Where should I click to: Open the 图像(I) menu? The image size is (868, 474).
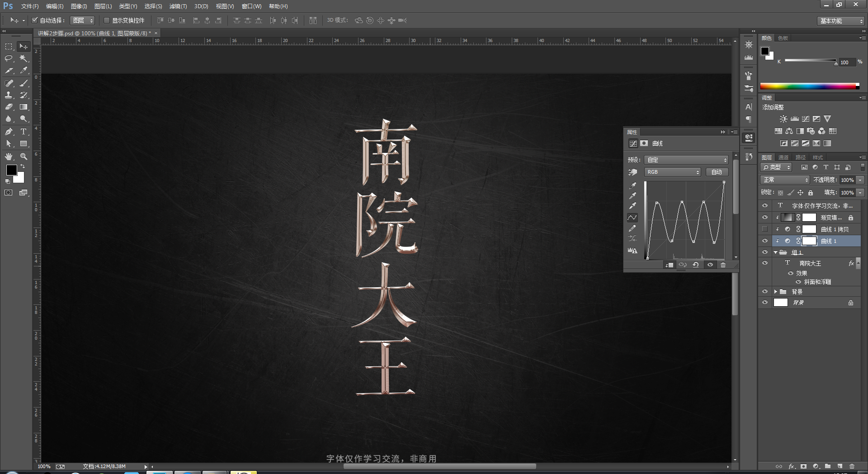tap(79, 6)
